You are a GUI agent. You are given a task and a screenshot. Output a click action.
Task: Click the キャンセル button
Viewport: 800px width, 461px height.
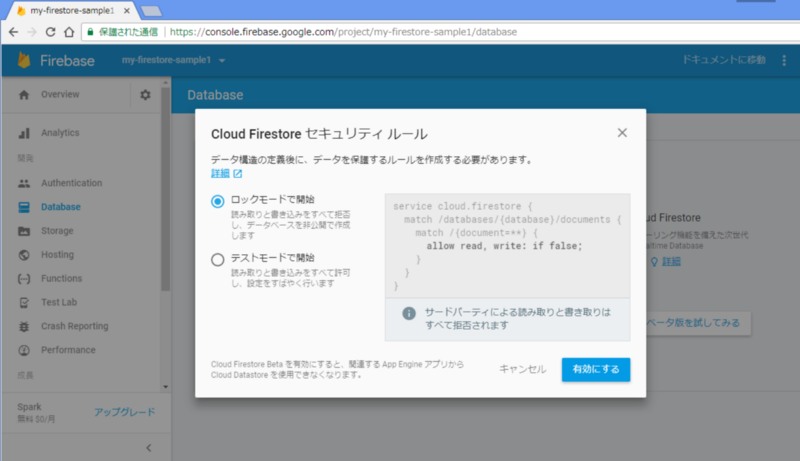522,369
